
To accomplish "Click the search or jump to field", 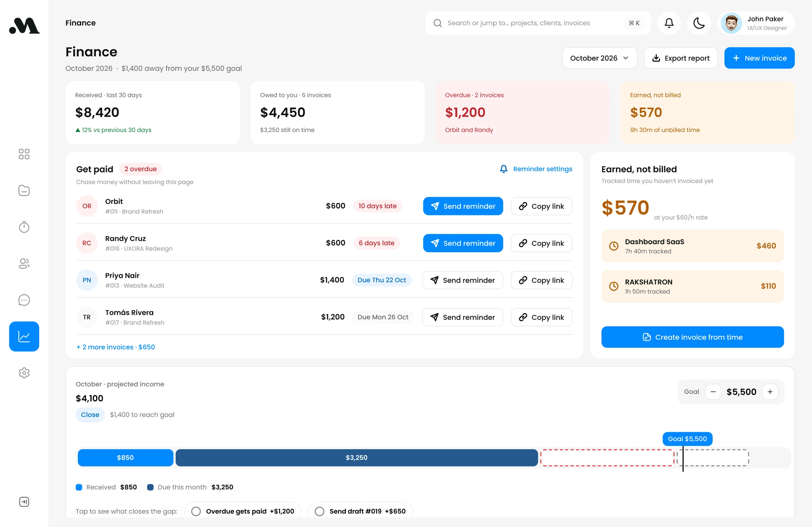I will (x=538, y=23).
